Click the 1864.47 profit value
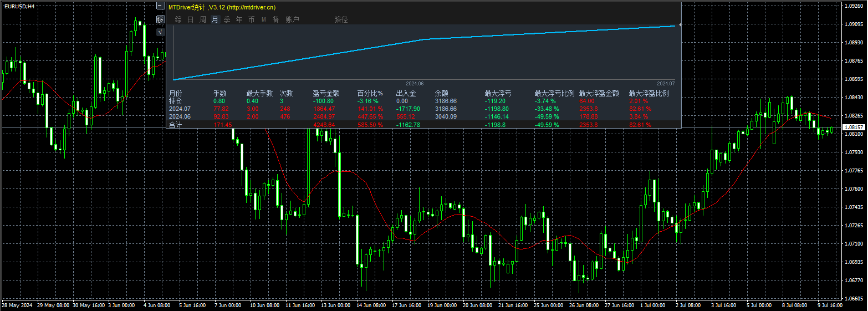Viewport: 868px width, 311px height. tap(324, 109)
